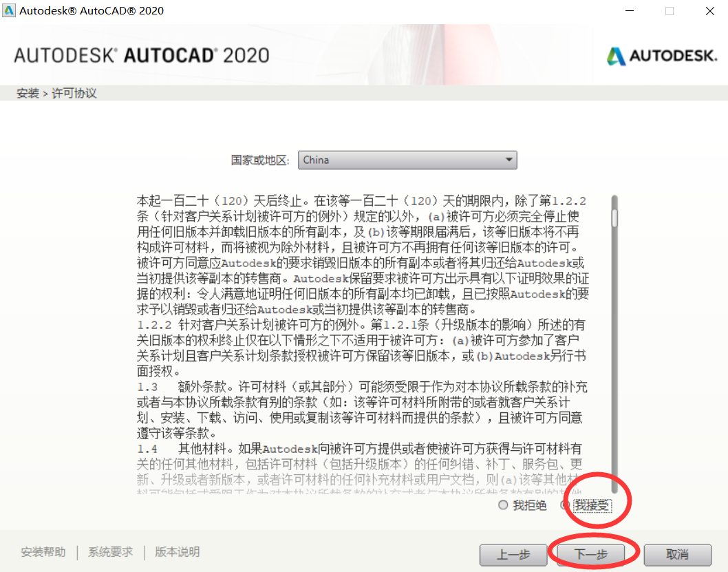Minimize the AutoCAD 2020 installer window

tap(630, 11)
